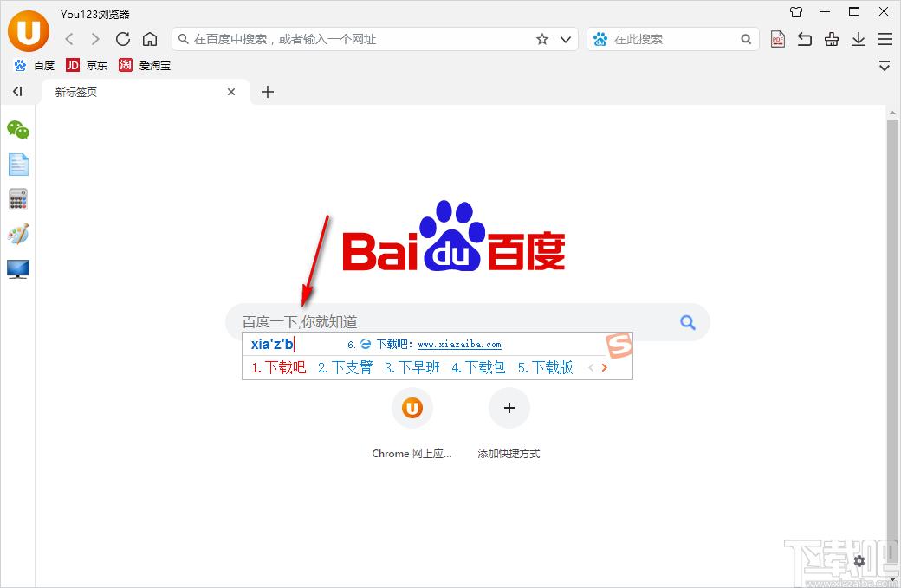Screen dimensions: 901x588
Task: Go back with the back arrow
Action: (x=69, y=39)
